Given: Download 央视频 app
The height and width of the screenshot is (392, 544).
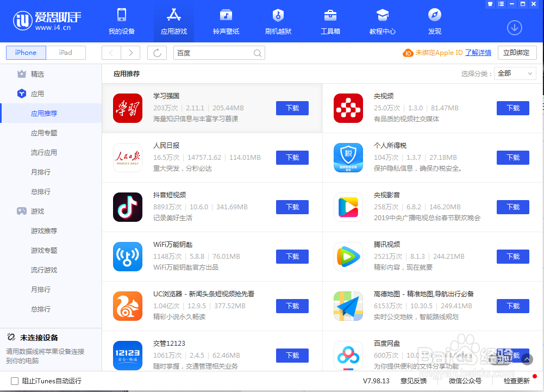Looking at the screenshot, I should [513, 108].
